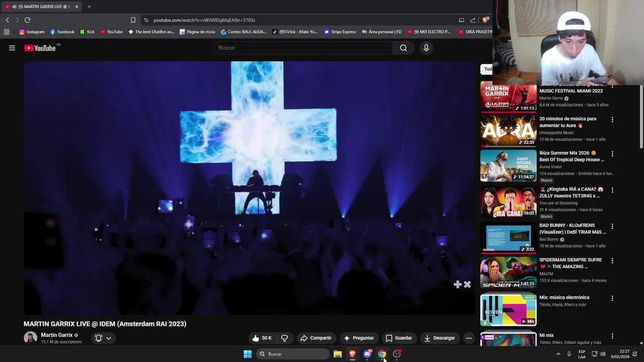
Task: Open SPIDERMAN SIEMPRE SUFRE video thumbnail
Action: [x=508, y=273]
